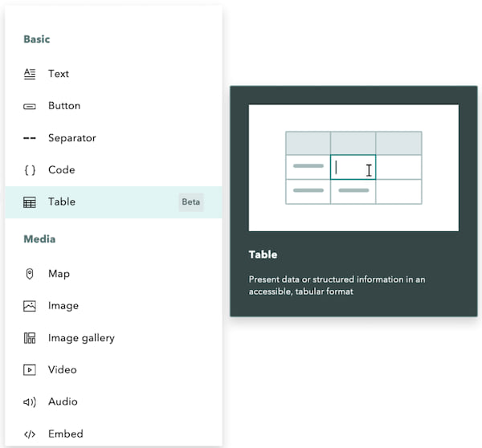Choose Image gallery from the list
This screenshot has height=448, width=482.
click(113, 338)
